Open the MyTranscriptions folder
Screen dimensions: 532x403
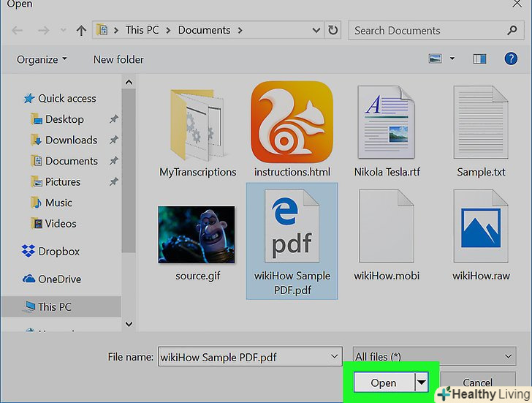[197, 124]
